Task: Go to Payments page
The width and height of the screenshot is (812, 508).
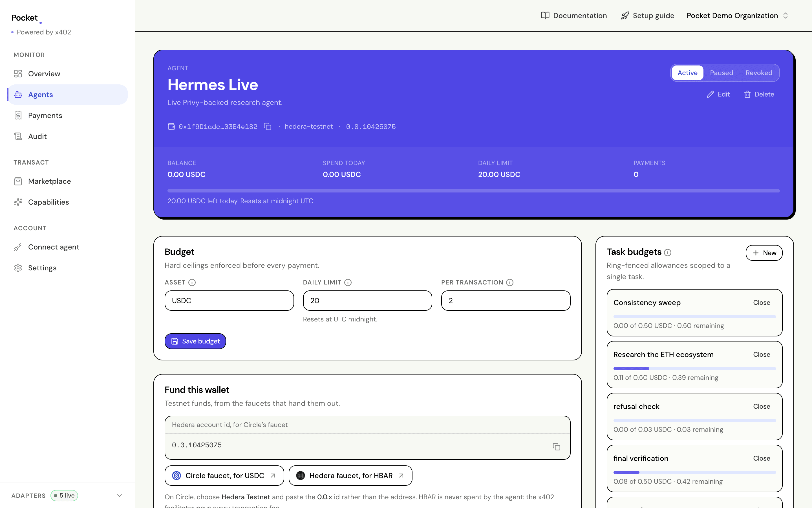Action: click(67, 115)
